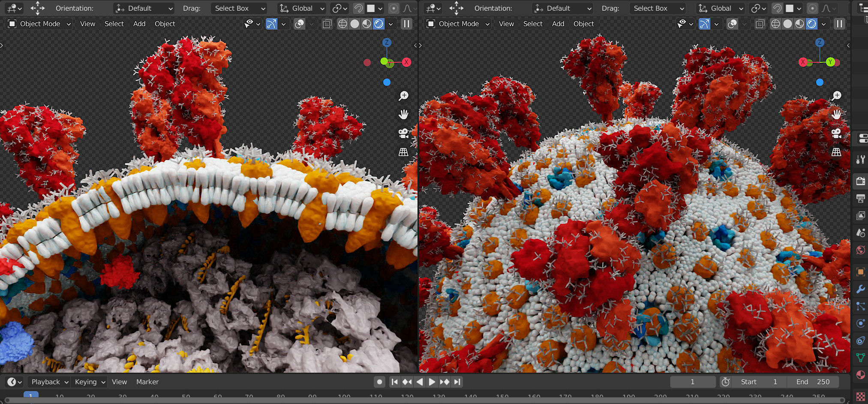Open shading options arrow in left viewport

pos(390,24)
